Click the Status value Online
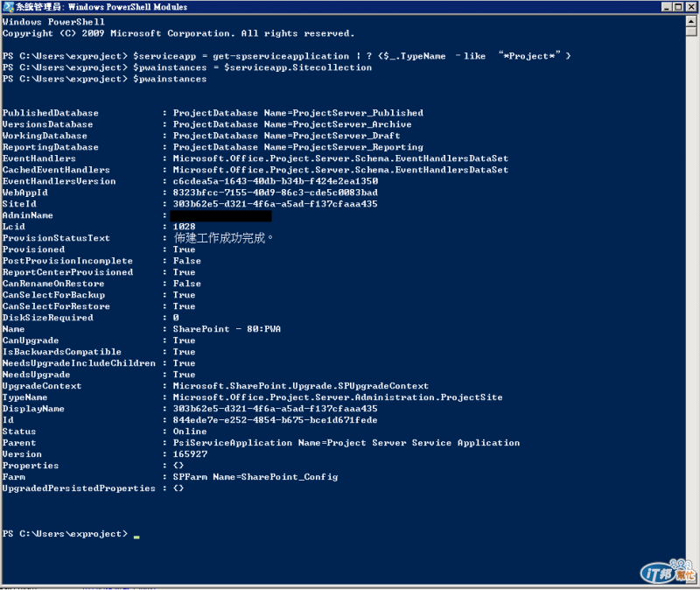The image size is (700, 590). point(190,432)
